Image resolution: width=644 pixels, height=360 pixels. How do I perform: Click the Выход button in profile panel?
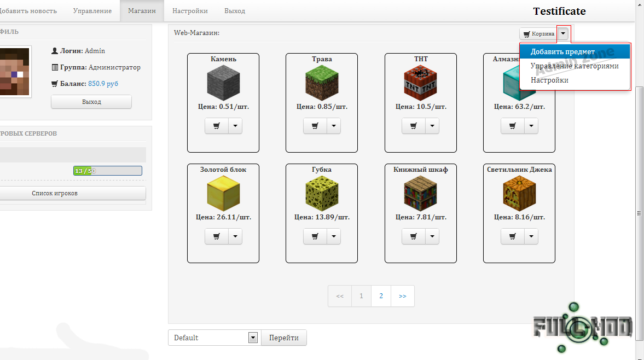pos(91,102)
